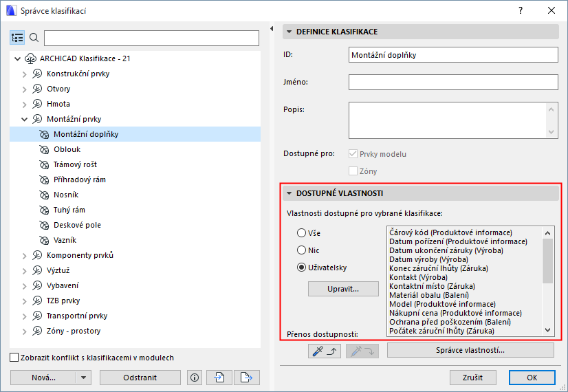The width and height of the screenshot is (568, 392).
Task: Confirm with the OK button
Action: pyautogui.click(x=532, y=378)
